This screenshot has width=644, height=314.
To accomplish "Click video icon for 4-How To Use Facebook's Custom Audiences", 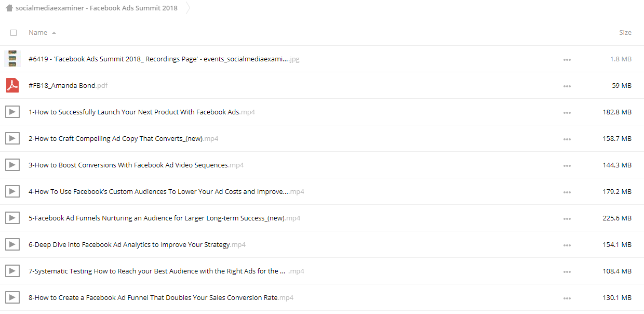I will pyautogui.click(x=12, y=191).
